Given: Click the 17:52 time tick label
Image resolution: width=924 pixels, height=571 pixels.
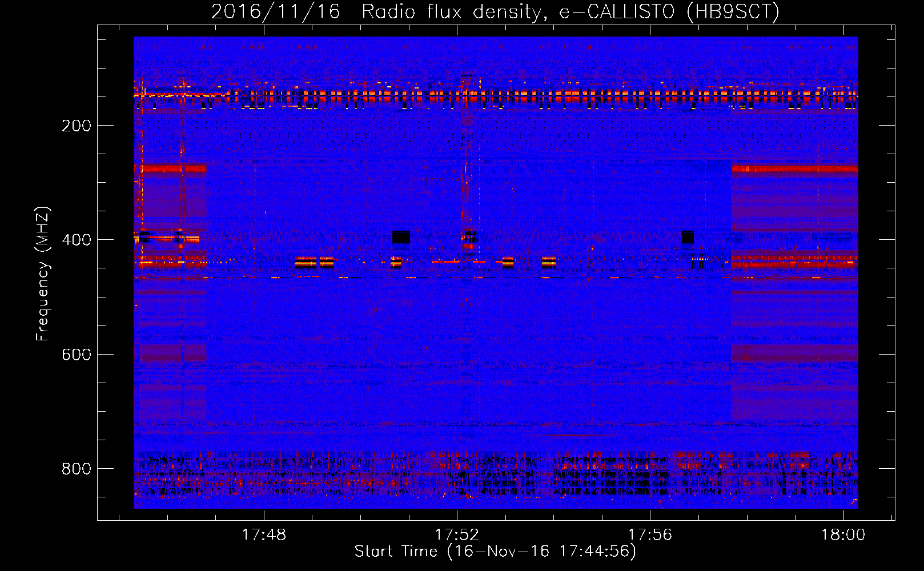Looking at the screenshot, I should click(457, 535).
